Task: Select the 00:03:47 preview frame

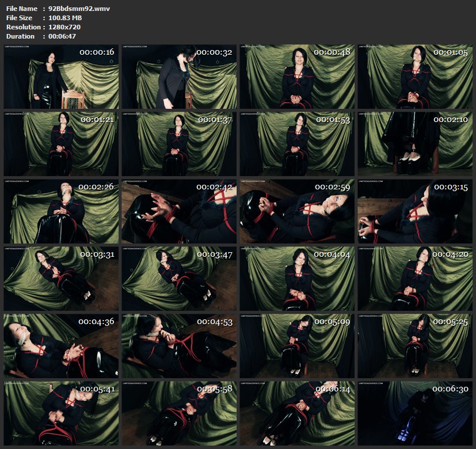Action: pos(179,279)
